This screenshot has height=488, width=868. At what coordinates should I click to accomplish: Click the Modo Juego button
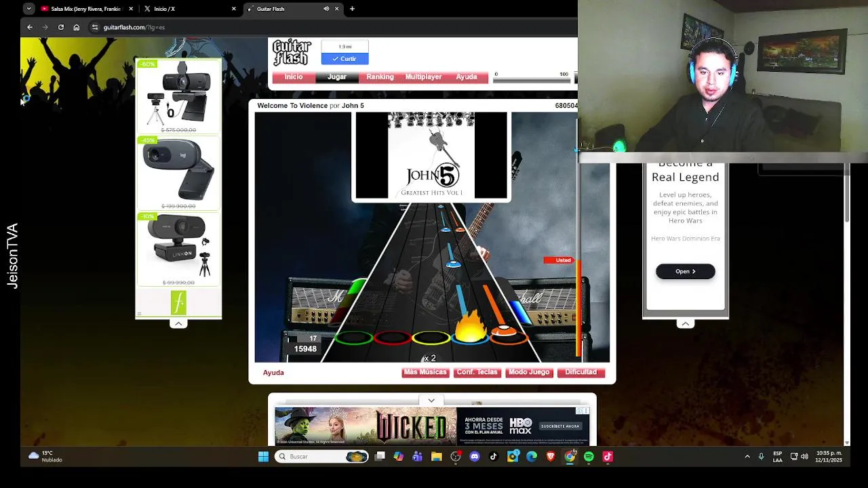[x=529, y=372]
